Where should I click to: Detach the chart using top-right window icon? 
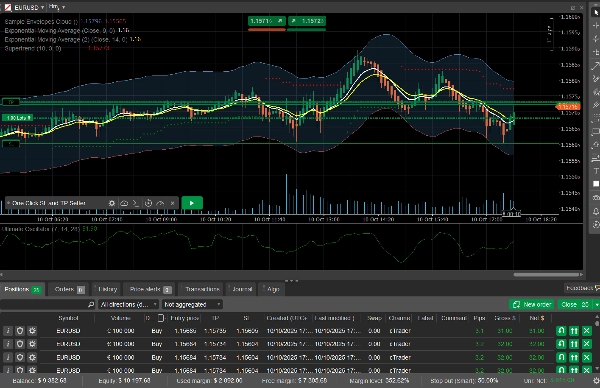(x=573, y=8)
